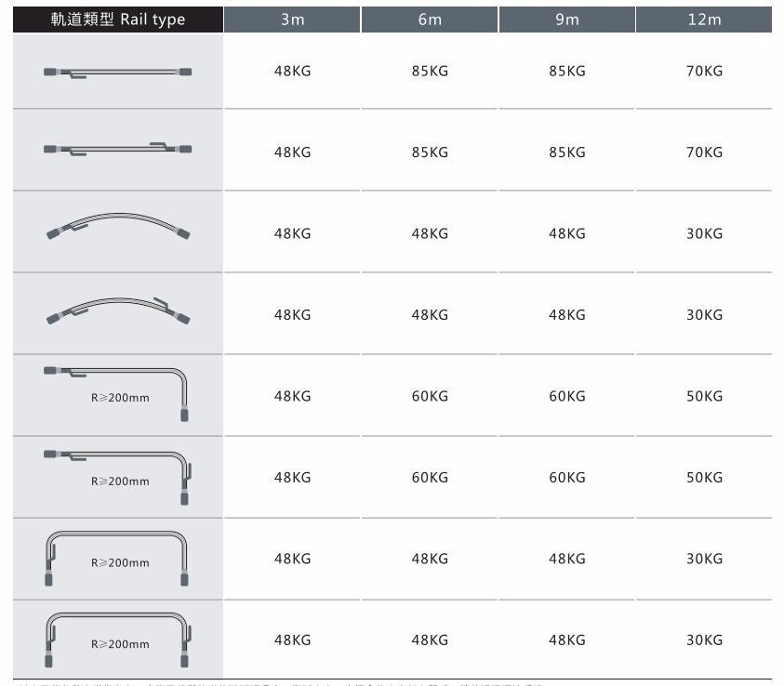Select the 6m column header
The image size is (784, 686).
[x=430, y=20]
